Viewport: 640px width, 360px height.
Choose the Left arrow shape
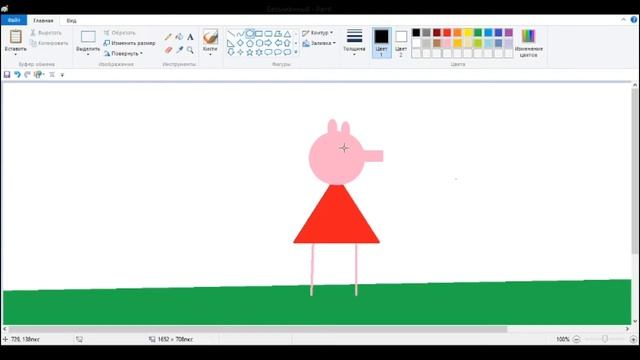[x=278, y=43]
